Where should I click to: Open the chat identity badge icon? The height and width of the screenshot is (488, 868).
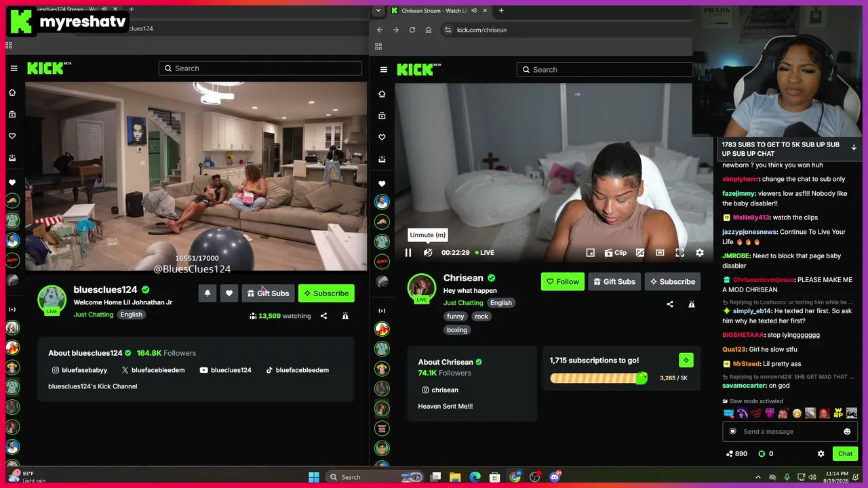point(732,432)
